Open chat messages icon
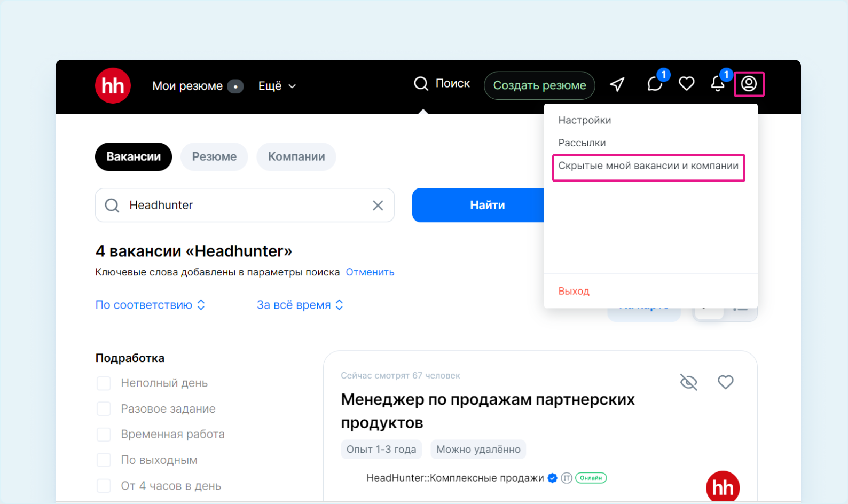 click(x=655, y=84)
